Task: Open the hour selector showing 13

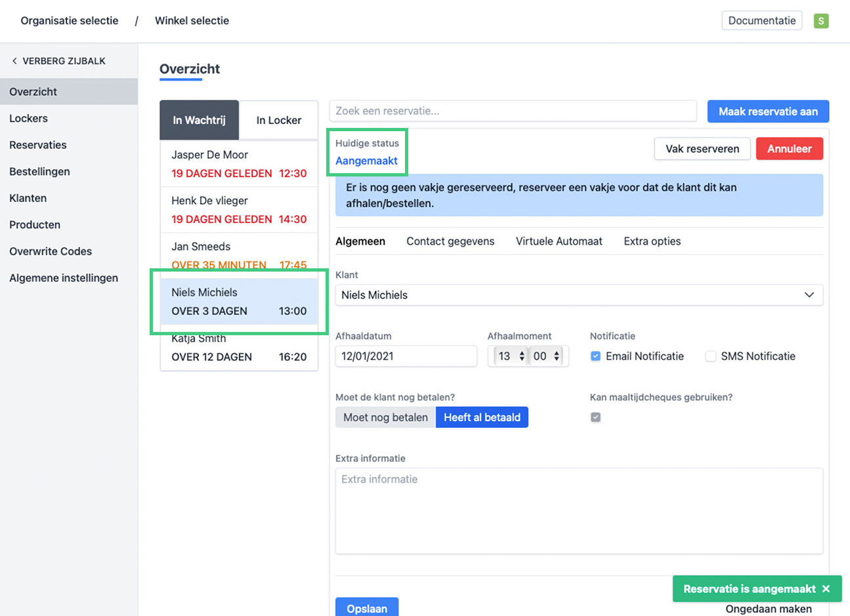Action: (511, 356)
